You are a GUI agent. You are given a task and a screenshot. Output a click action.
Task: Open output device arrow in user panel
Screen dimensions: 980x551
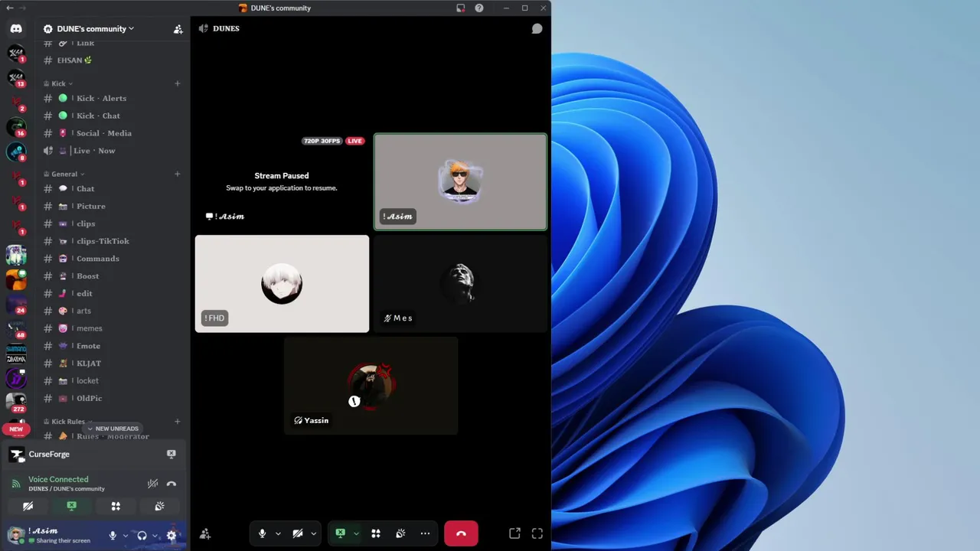click(x=155, y=536)
